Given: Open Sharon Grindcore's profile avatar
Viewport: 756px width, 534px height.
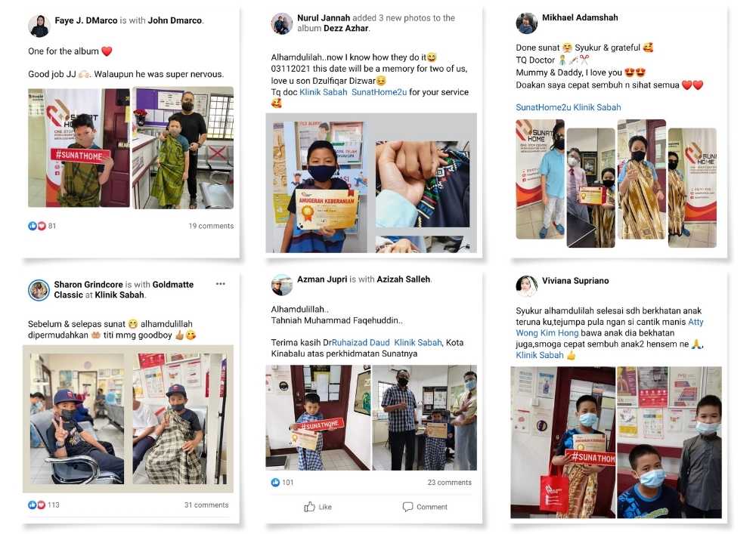Looking at the screenshot, I should coord(39,290).
